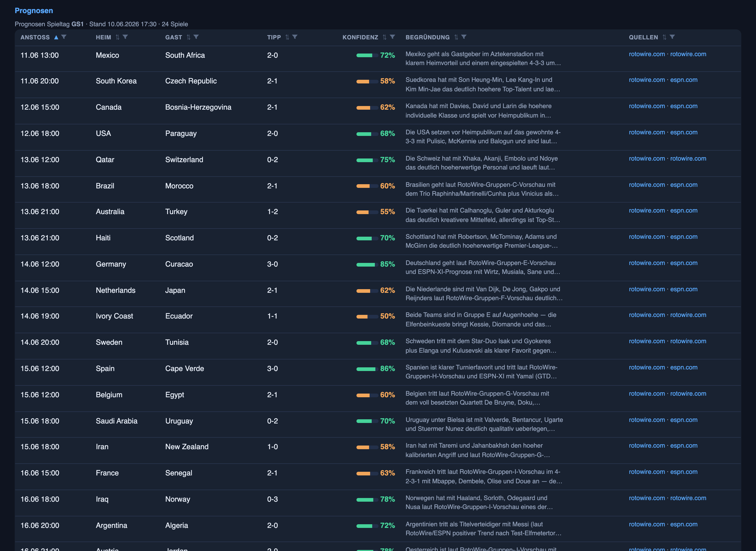This screenshot has height=551, width=756.
Task: Open the GAST column filter funnel
Action: tap(196, 37)
